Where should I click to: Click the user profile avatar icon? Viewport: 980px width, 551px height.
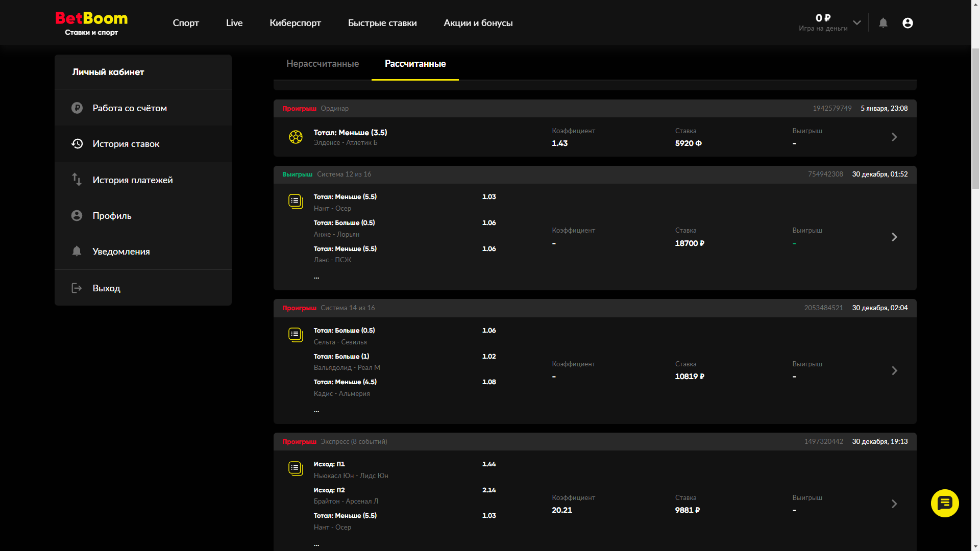[908, 23]
